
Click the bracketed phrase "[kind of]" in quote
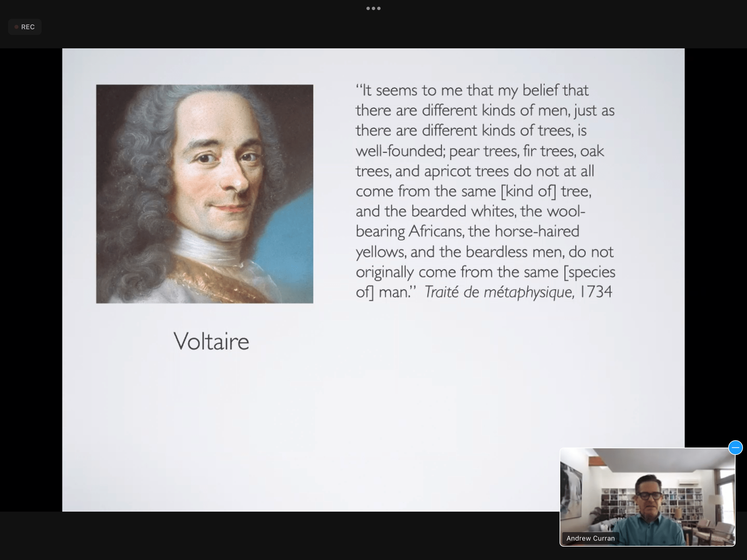point(528,191)
